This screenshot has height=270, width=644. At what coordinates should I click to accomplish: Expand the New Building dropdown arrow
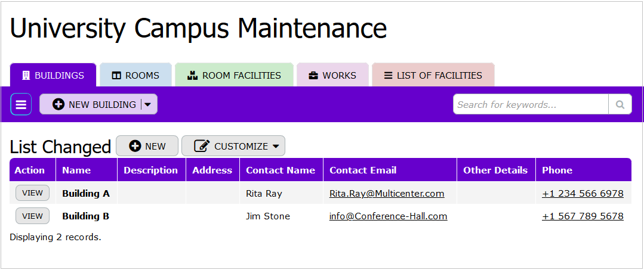148,104
